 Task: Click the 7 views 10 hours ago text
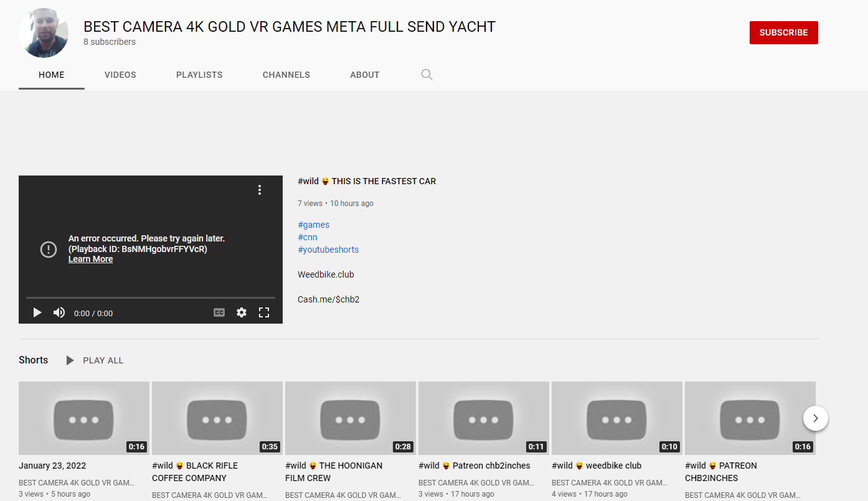point(336,204)
